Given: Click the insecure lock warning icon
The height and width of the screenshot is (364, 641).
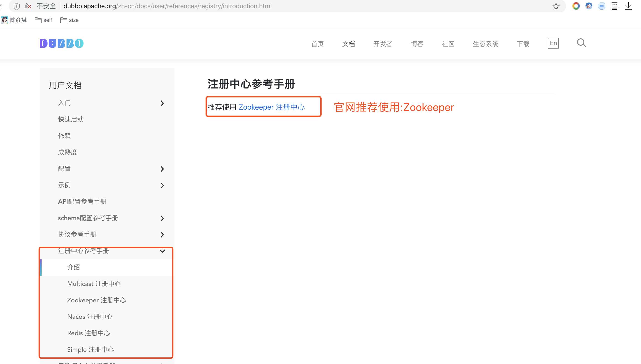Looking at the screenshot, I should click(x=28, y=6).
